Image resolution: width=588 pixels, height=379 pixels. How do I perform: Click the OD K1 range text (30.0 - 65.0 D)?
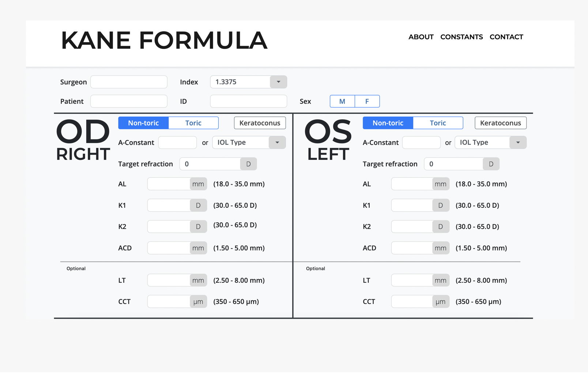point(235,205)
